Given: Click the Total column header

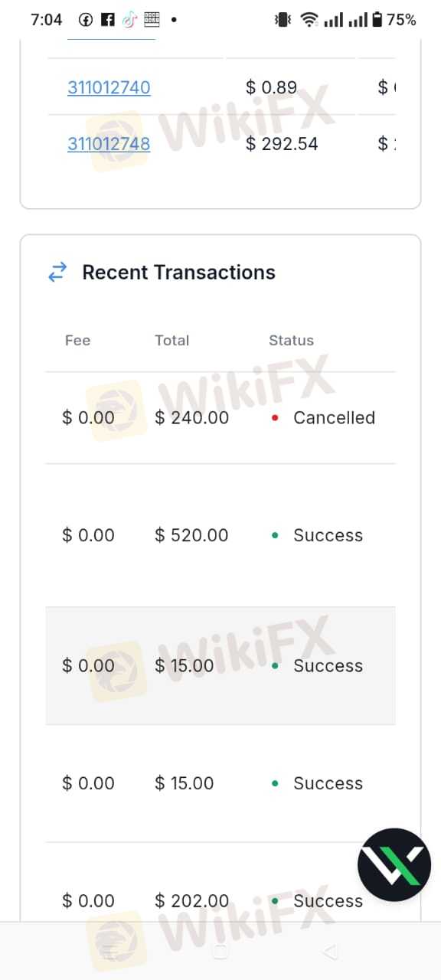Looking at the screenshot, I should coord(171,341).
